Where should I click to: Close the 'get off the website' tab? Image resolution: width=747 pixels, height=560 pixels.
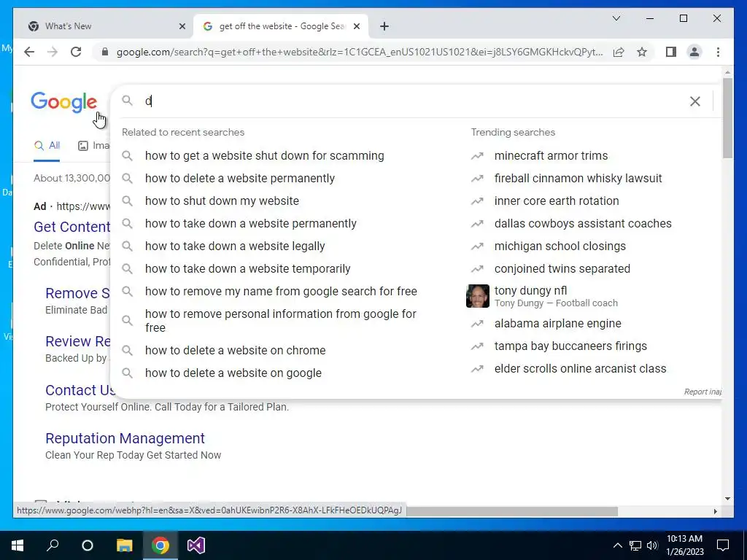356,26
